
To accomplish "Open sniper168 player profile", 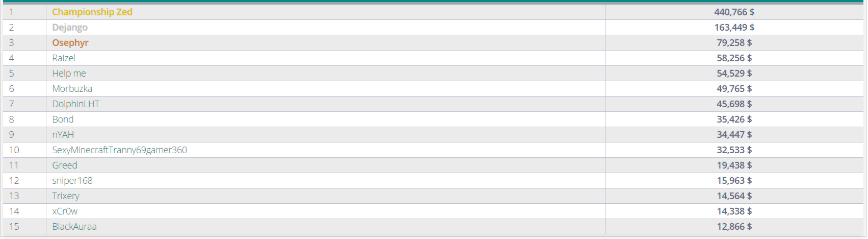I will pos(72,180).
